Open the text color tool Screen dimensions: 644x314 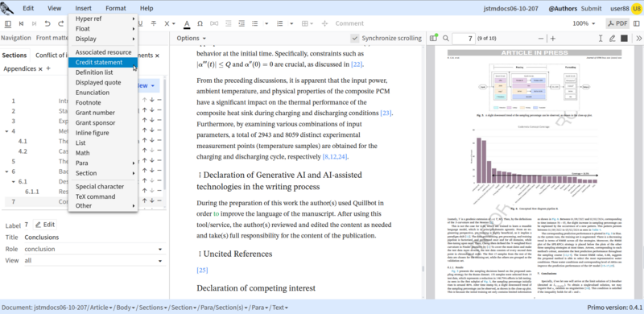click(x=187, y=24)
